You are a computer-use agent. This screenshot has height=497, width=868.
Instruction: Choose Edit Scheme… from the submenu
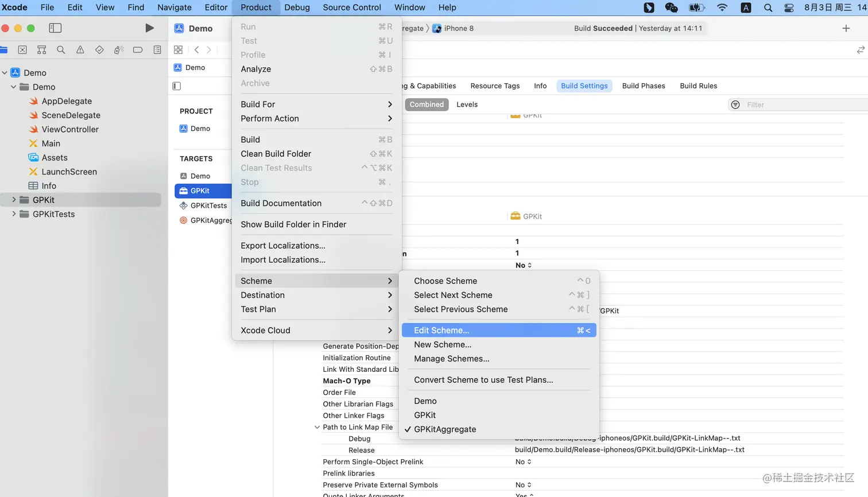(499, 331)
